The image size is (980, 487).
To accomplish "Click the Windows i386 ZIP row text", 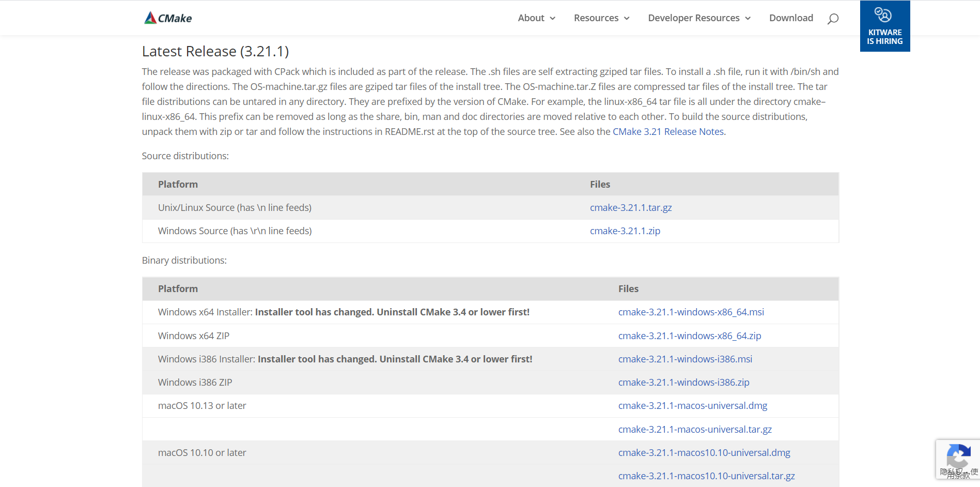I will pos(195,383).
